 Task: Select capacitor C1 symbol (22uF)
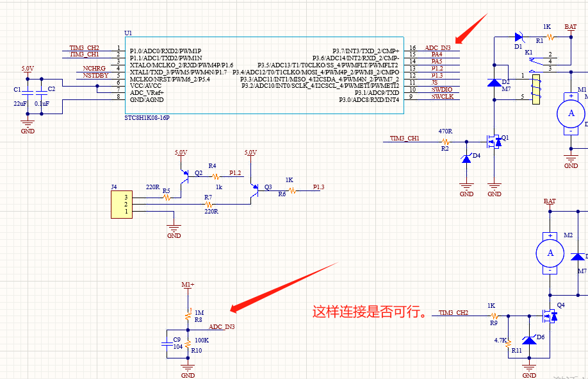coord(28,92)
